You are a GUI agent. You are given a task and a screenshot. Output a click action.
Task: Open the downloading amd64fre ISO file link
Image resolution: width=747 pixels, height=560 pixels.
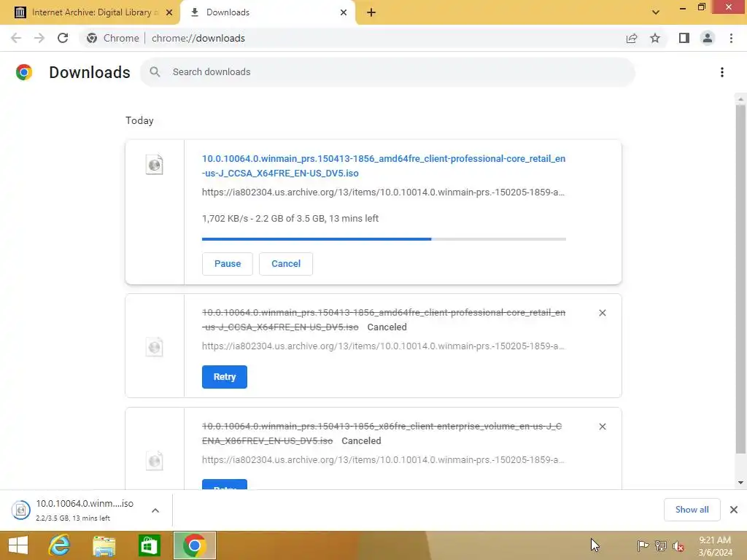384,166
